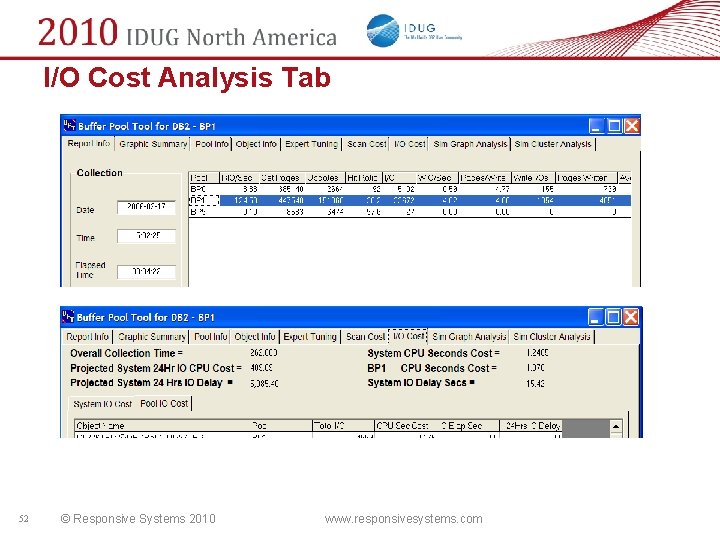The height and width of the screenshot is (540, 720).
Task: Click the Time input field in Collection
Action: point(146,236)
